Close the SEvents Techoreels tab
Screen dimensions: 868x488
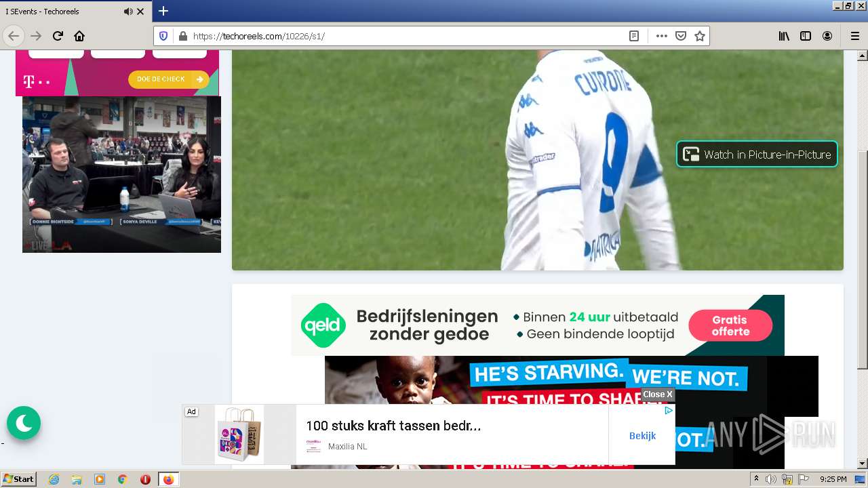click(140, 12)
